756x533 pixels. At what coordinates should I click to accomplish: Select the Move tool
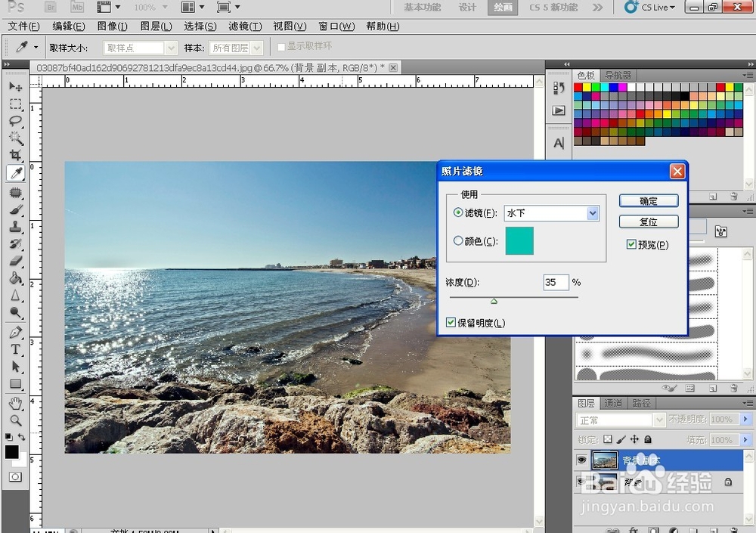15,87
